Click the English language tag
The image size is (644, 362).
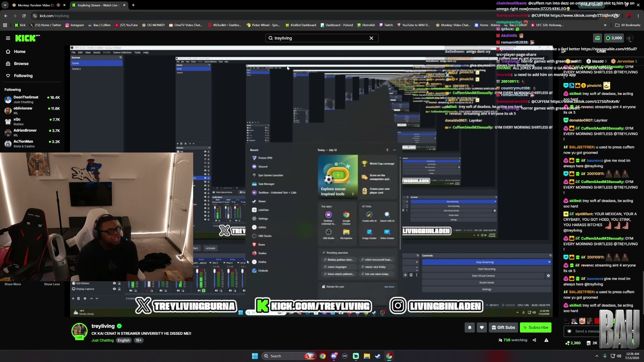tap(123, 340)
